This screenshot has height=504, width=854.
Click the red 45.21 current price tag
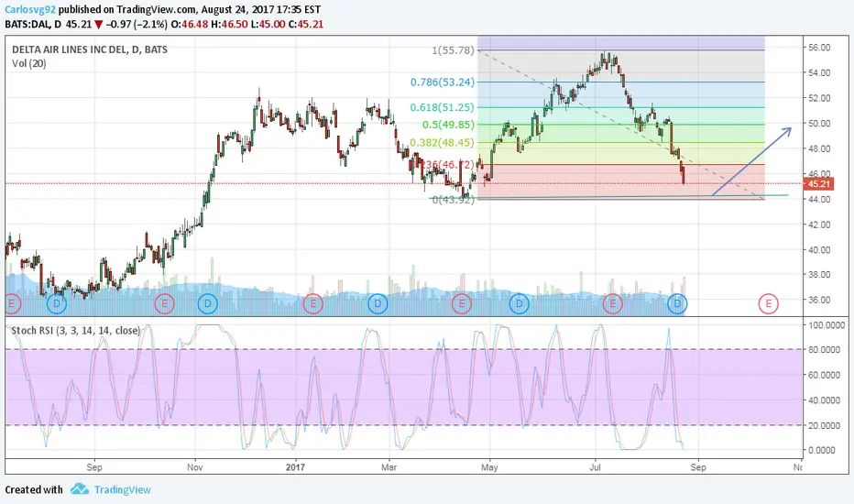tap(818, 183)
